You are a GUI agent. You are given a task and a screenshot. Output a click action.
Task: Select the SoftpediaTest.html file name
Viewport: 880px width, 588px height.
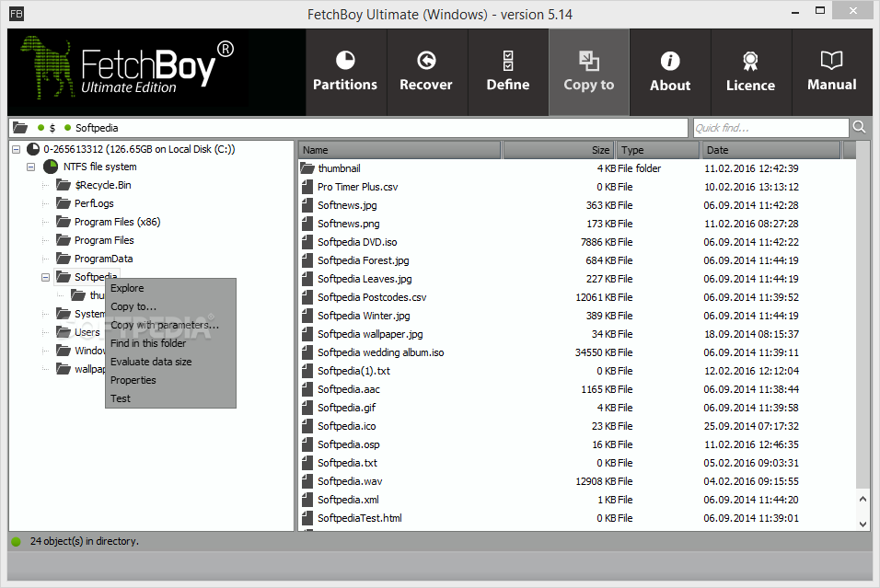coord(360,518)
